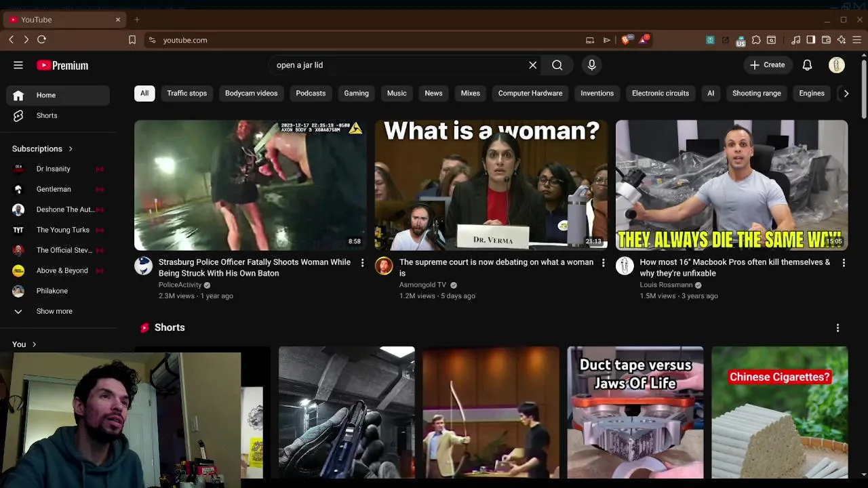
Task: Select the Mixes filter chip
Action: click(471, 94)
